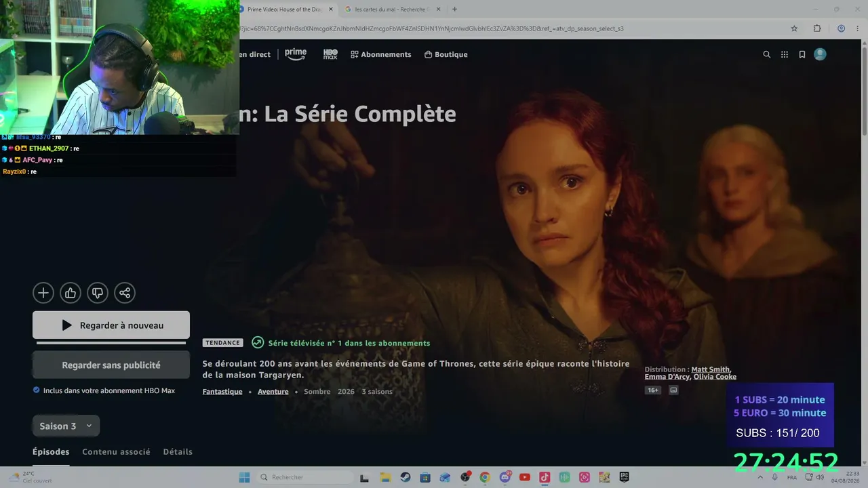Screen dimensions: 868x488
Task: Open Google Chrome from the taskbar
Action: pyautogui.click(x=484, y=477)
